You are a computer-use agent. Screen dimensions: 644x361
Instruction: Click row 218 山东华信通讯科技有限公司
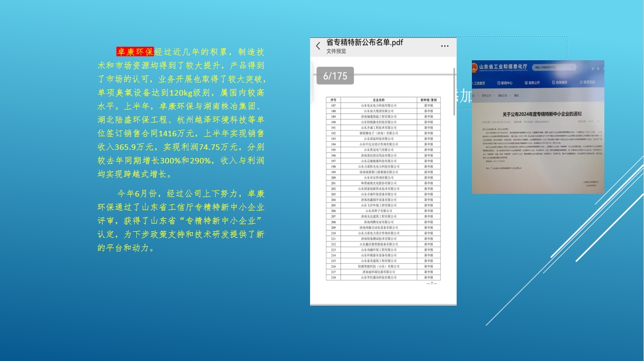[383, 277]
